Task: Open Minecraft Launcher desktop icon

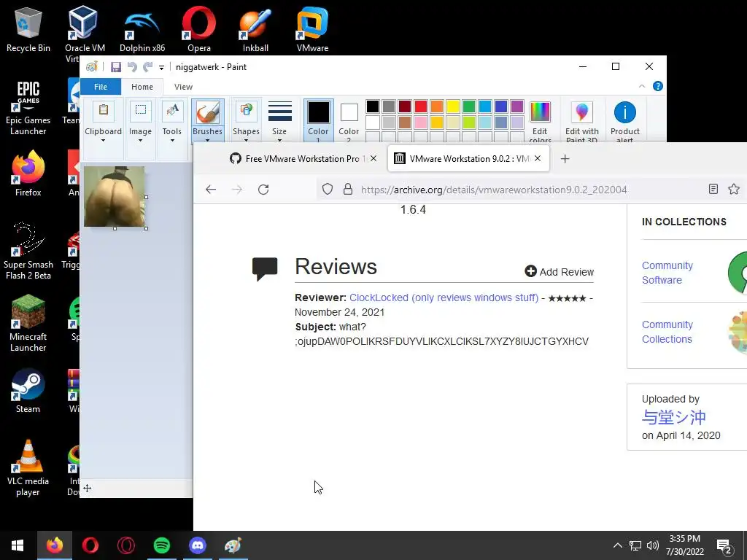Action: pyautogui.click(x=28, y=324)
